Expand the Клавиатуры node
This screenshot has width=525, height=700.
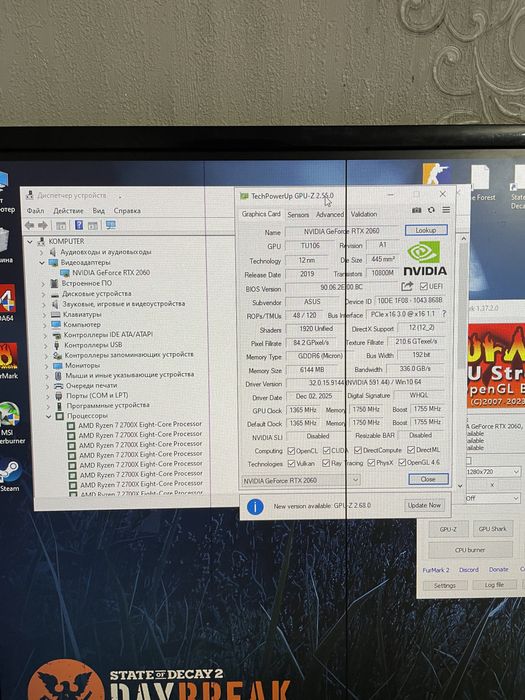44,315
